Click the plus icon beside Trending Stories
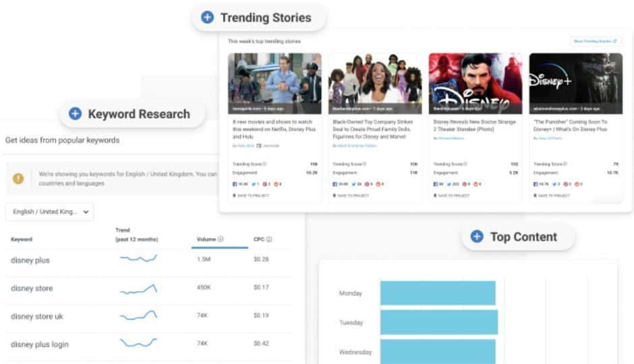 [208, 18]
